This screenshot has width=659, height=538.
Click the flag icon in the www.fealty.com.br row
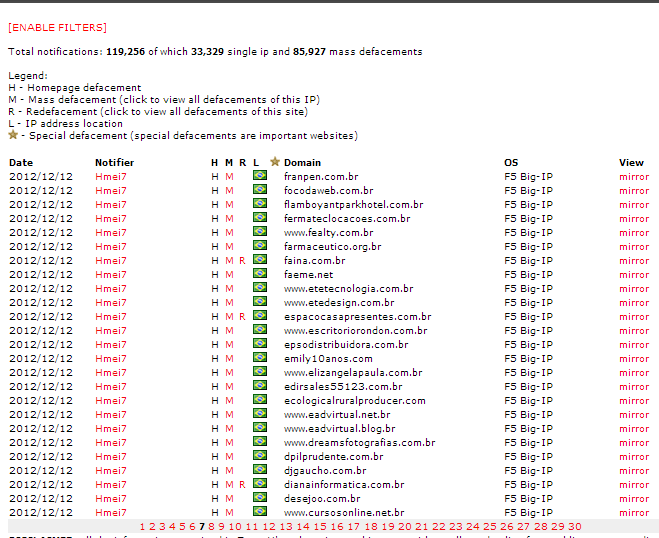(260, 231)
